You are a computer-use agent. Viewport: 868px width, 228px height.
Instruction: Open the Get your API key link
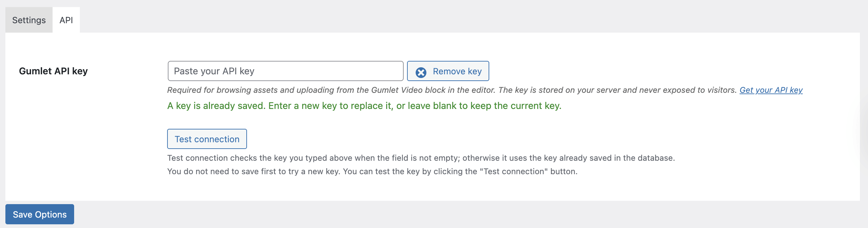[771, 90]
